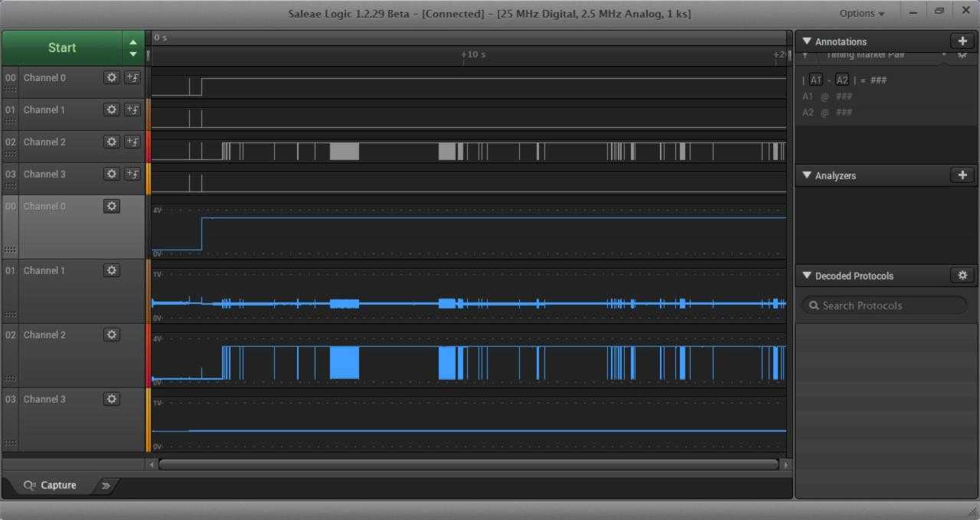980x520 pixels.
Task: Collapse the Annotations panel
Action: tap(806, 41)
